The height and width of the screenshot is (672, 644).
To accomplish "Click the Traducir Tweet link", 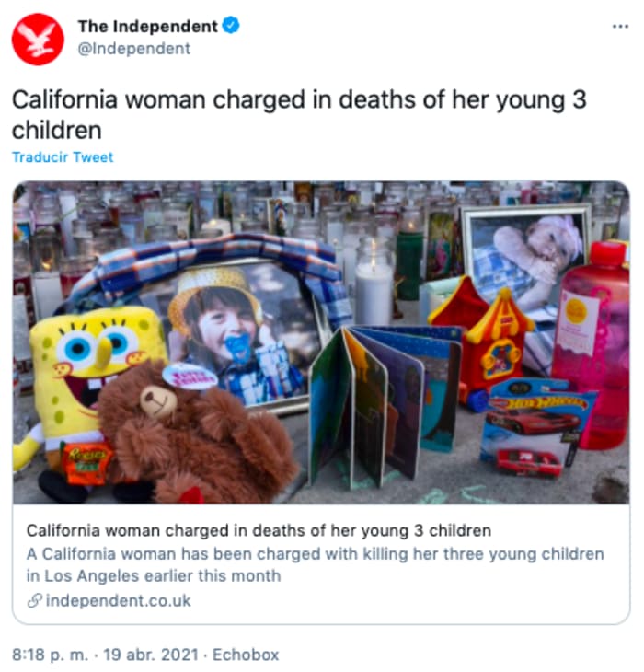I will pyautogui.click(x=63, y=157).
